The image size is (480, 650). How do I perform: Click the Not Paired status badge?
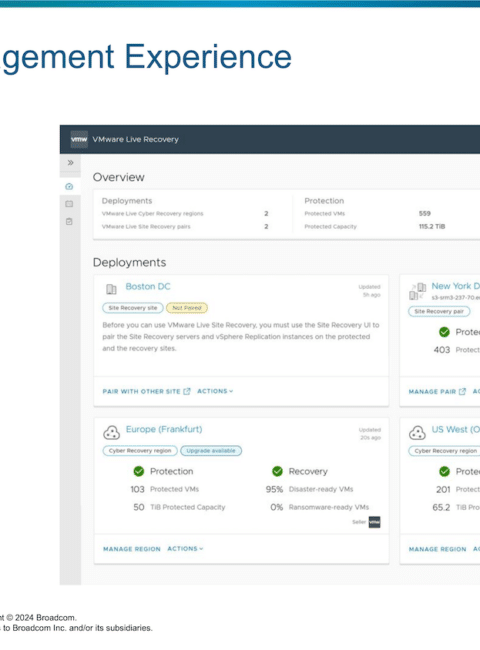pyautogui.click(x=187, y=308)
